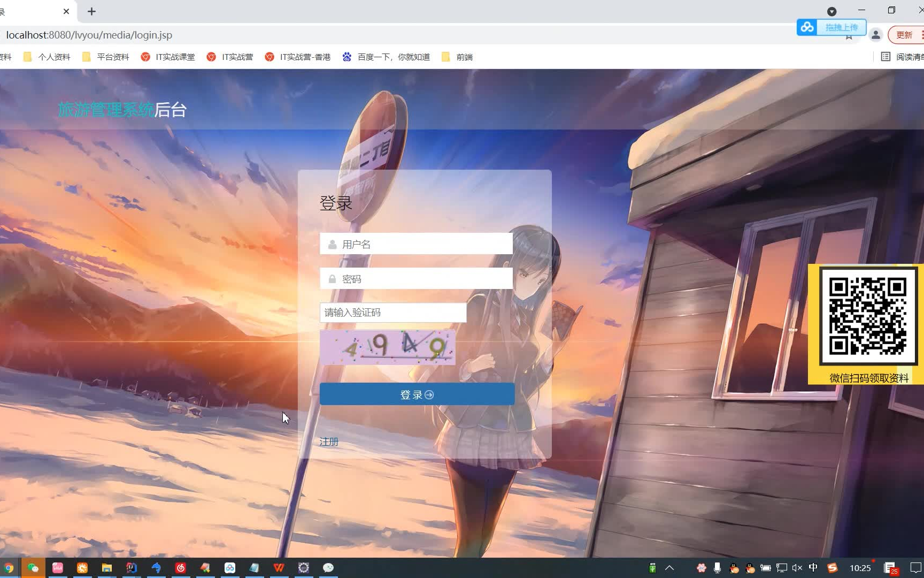Open File Explorer from the taskbar

[x=107, y=568]
